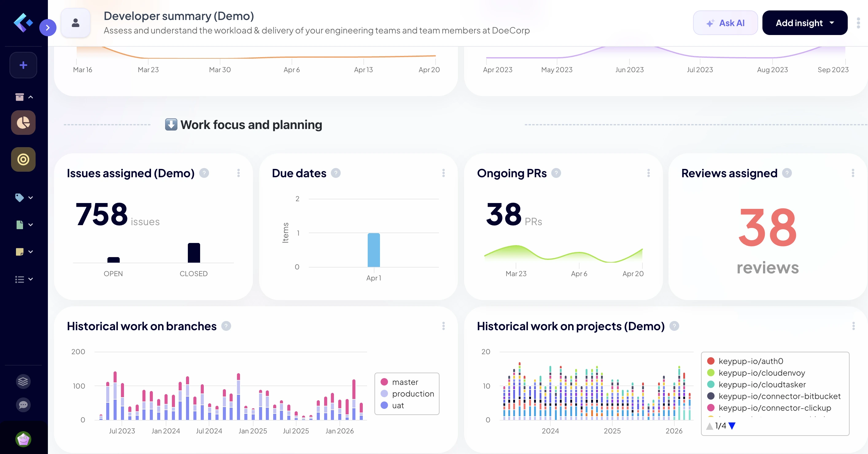The height and width of the screenshot is (454, 868).
Task: Collapse the archive box section in sidebar
Action: click(24, 97)
